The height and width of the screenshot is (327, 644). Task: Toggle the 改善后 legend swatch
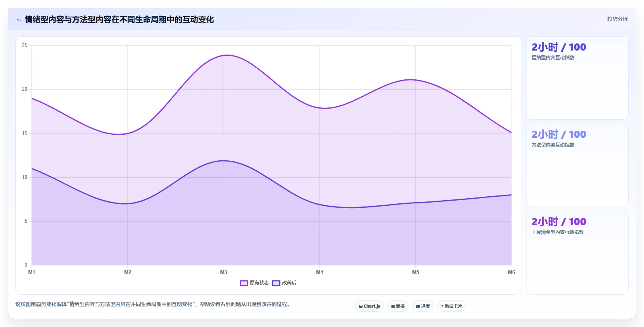coord(276,283)
